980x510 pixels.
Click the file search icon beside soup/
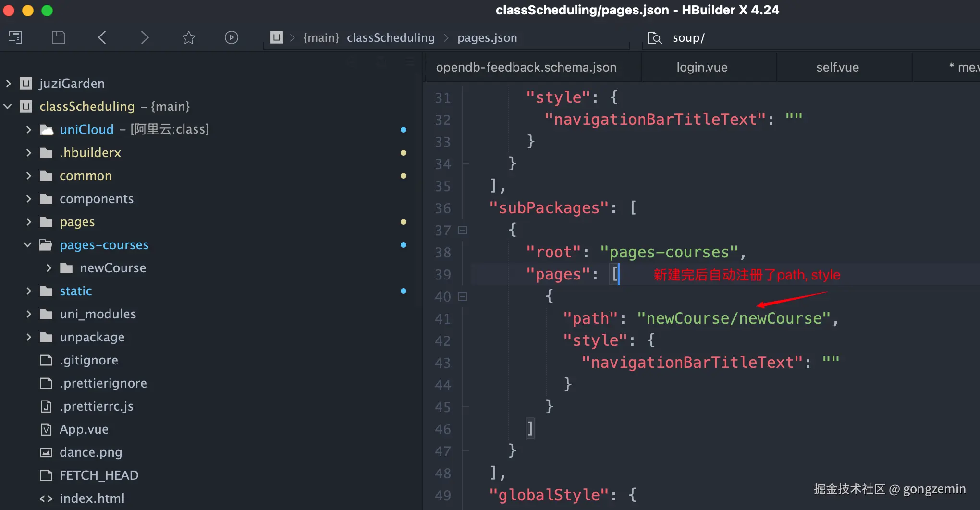[655, 37]
